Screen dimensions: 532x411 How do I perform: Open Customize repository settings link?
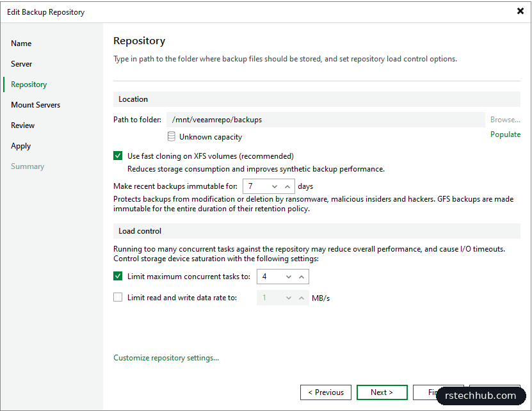coord(166,358)
